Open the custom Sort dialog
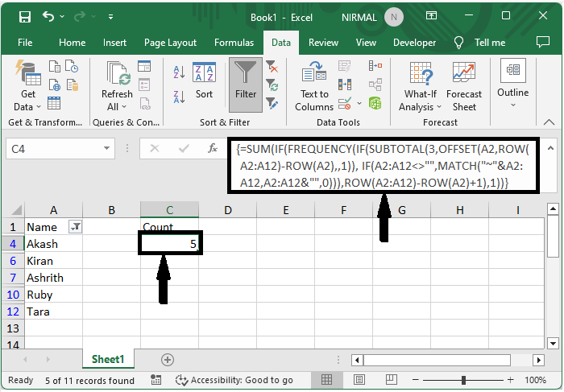Viewport: 564px width, 392px height. (x=204, y=80)
